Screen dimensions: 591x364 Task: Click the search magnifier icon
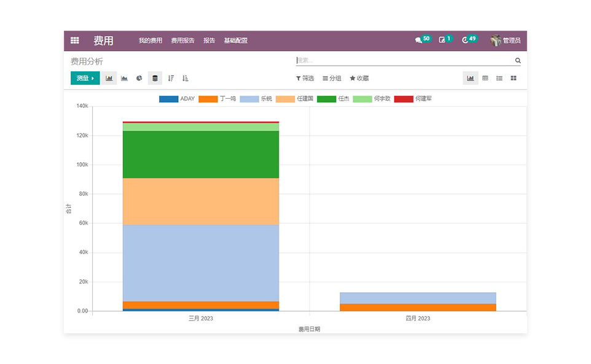(x=518, y=61)
